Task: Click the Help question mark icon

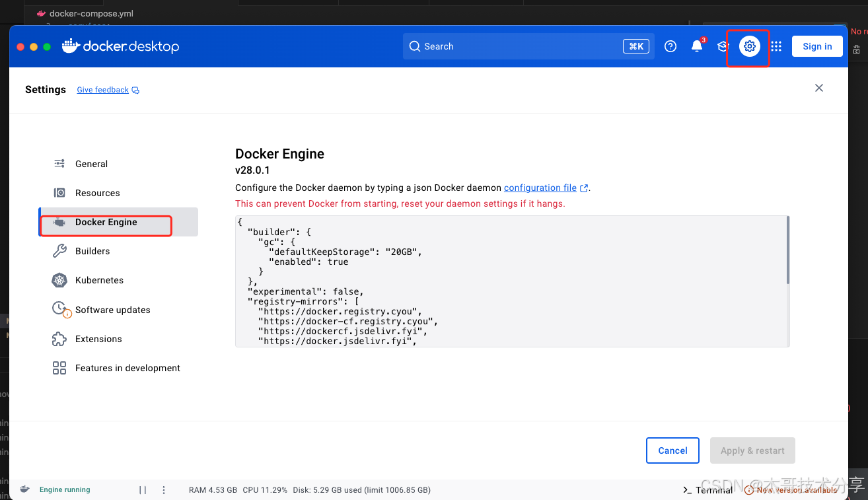Action: point(670,46)
